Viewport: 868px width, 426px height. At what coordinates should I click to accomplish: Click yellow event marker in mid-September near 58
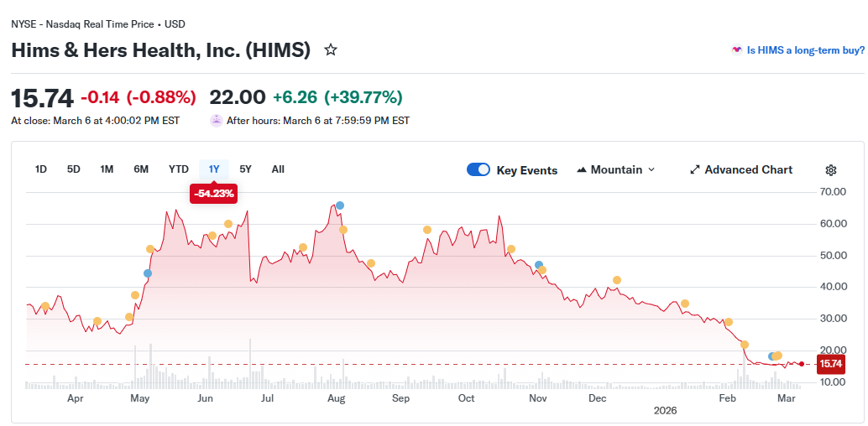click(426, 230)
